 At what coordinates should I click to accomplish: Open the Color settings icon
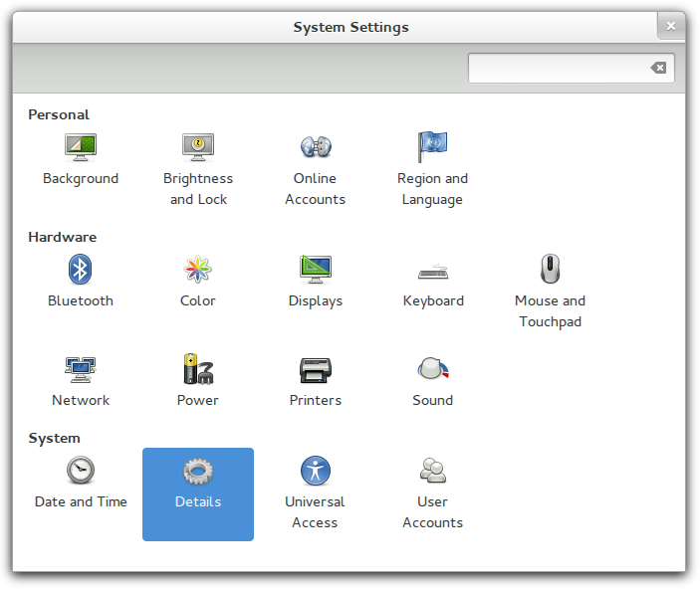click(x=198, y=269)
